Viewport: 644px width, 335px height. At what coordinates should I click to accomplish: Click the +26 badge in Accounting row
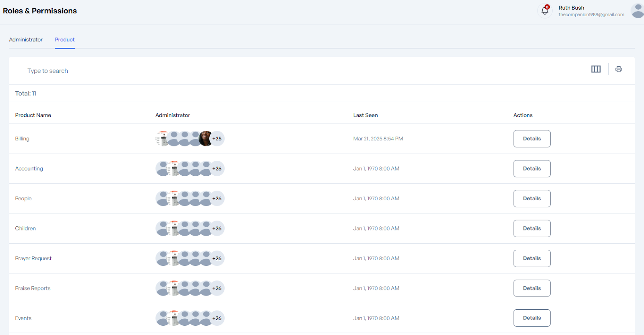[x=217, y=169]
